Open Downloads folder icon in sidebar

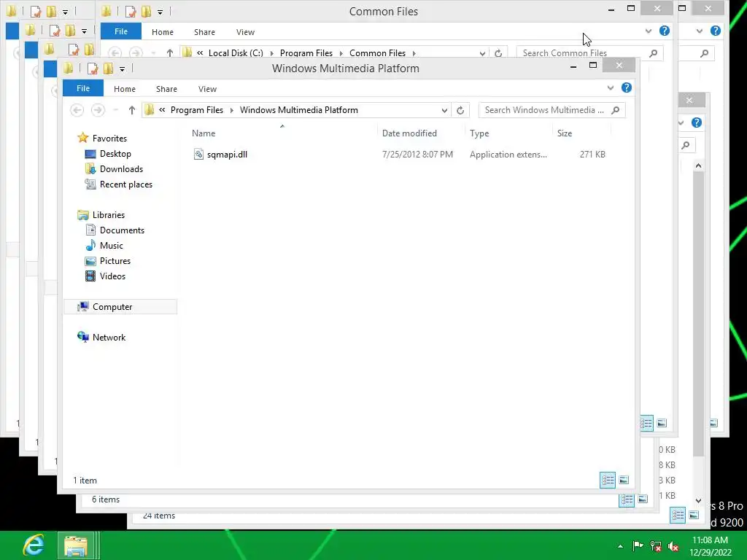(x=90, y=169)
